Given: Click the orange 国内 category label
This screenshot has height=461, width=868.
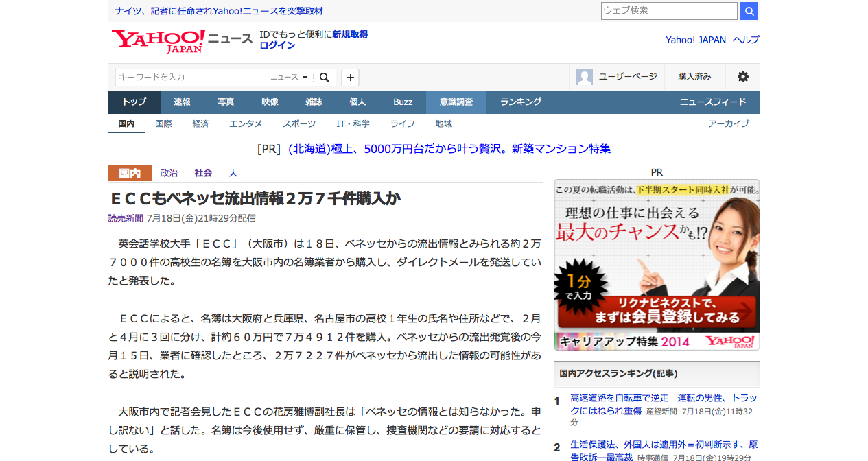Looking at the screenshot, I should click(x=130, y=173).
